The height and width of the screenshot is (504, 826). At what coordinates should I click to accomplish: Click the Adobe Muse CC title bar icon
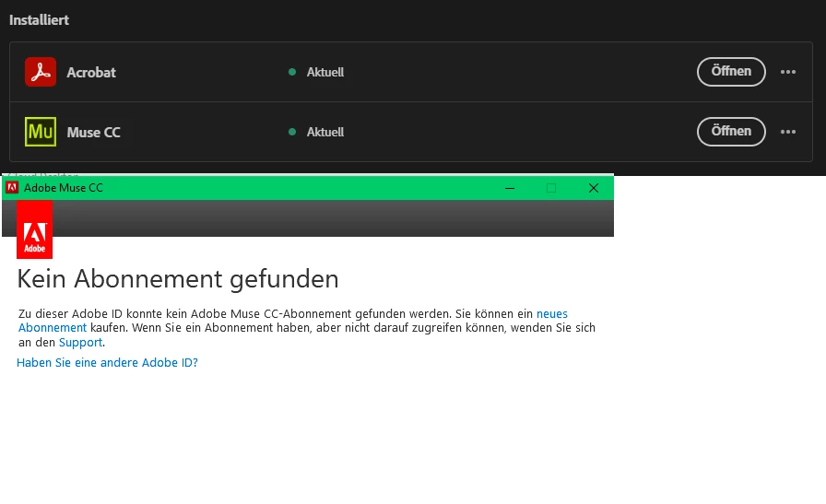click(x=12, y=187)
